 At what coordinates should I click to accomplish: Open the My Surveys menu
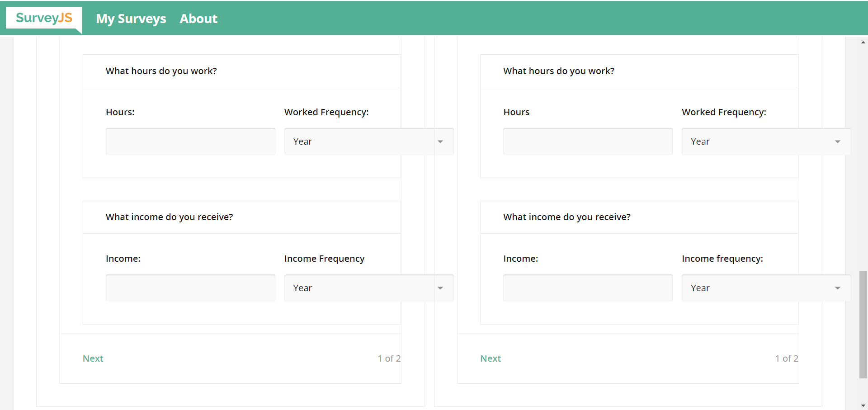point(131,19)
